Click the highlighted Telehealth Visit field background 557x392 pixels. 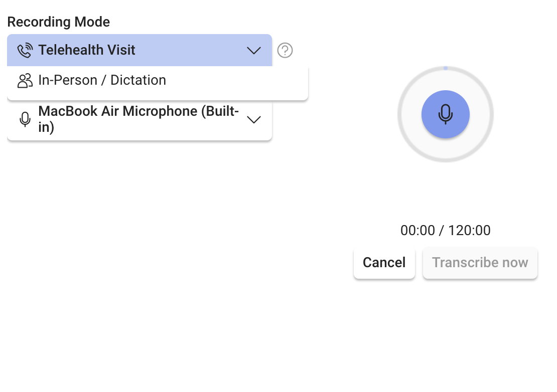tap(191, 50)
